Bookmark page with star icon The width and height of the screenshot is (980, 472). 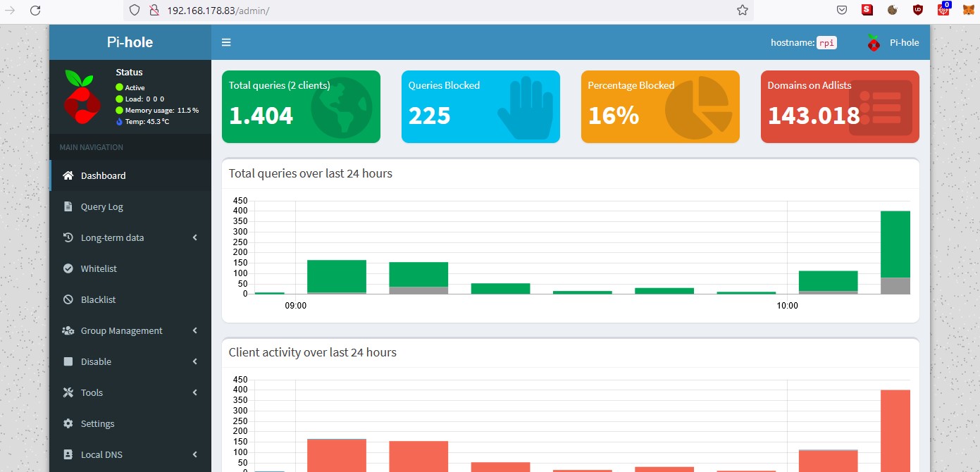tap(742, 11)
